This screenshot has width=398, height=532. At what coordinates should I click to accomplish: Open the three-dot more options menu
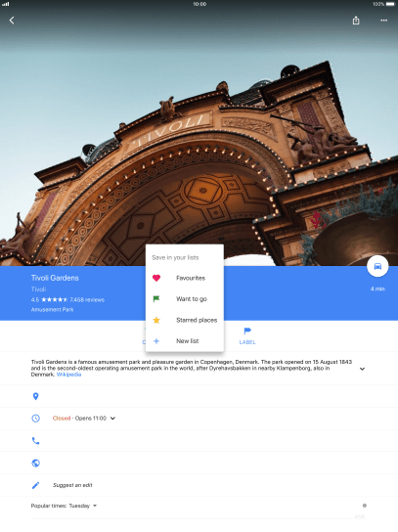coord(383,21)
